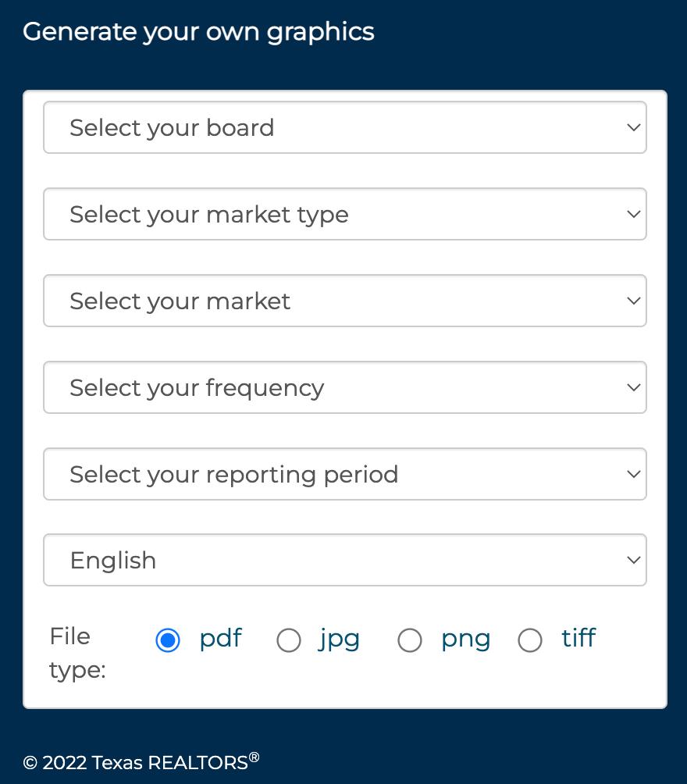Open the 'Select your reporting period' dropdown
Viewport: 687px width, 784px height.
pos(343,474)
